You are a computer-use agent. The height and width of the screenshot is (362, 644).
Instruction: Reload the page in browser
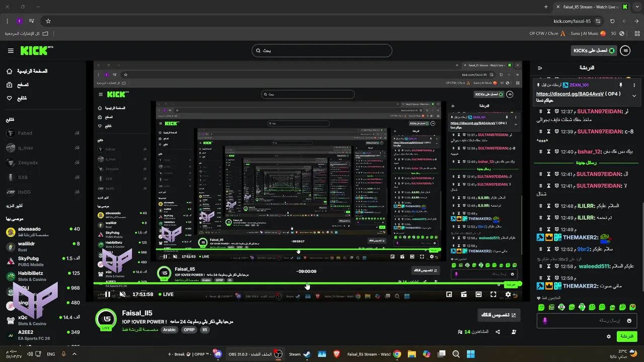612,21
